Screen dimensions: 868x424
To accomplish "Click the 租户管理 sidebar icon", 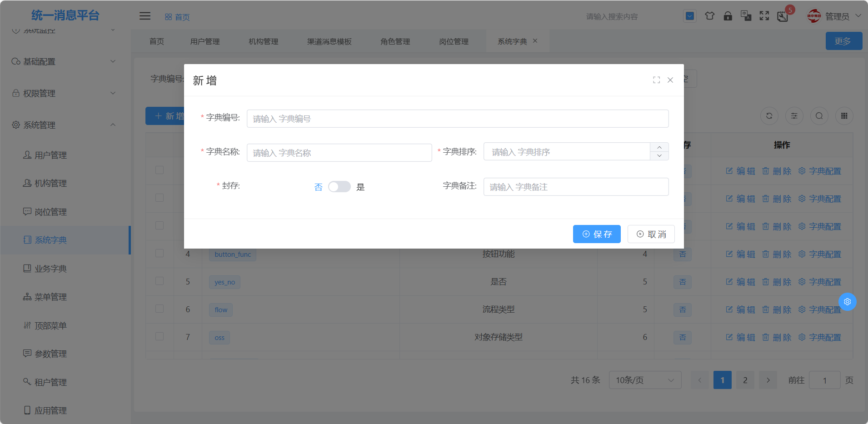I will (x=27, y=382).
